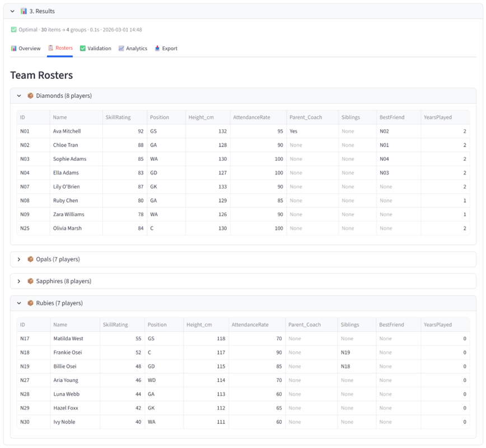The width and height of the screenshot is (486, 448).
Task: Click the Export tab icon
Action: pos(157,49)
